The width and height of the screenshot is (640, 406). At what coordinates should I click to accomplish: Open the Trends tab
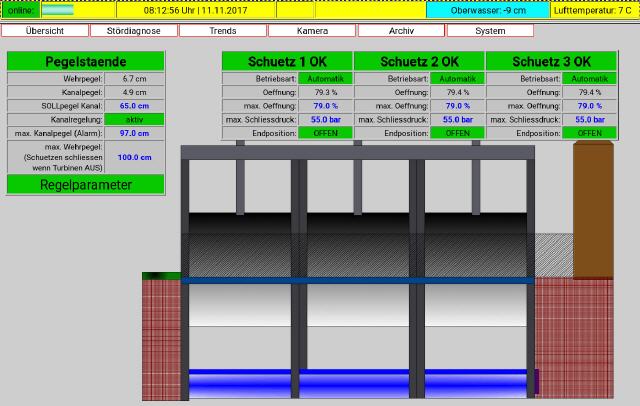[x=222, y=31]
